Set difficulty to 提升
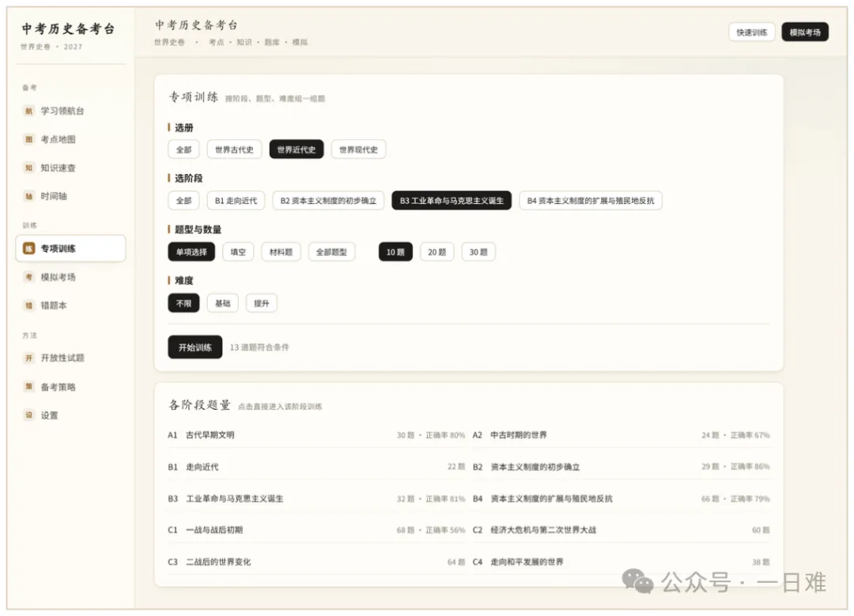 coord(262,303)
